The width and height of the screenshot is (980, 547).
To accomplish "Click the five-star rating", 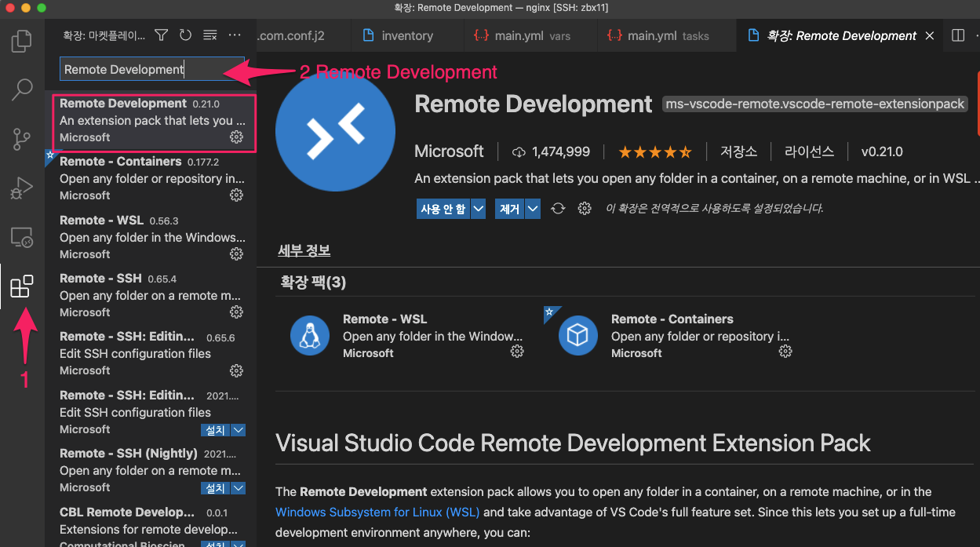I will [655, 151].
